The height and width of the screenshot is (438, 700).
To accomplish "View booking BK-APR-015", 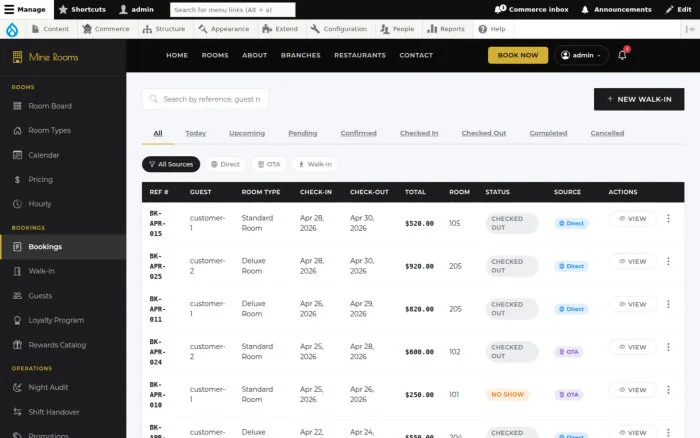I will (x=633, y=218).
